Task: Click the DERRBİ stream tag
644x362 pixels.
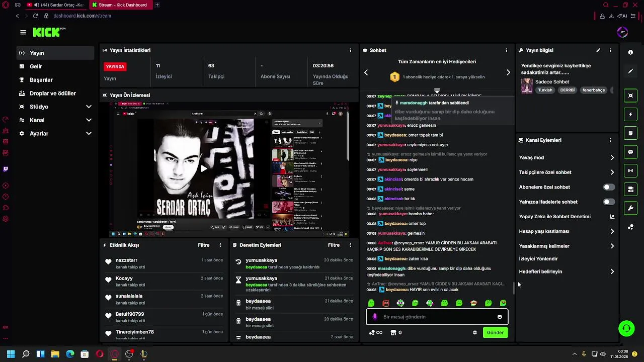Action: (x=567, y=90)
